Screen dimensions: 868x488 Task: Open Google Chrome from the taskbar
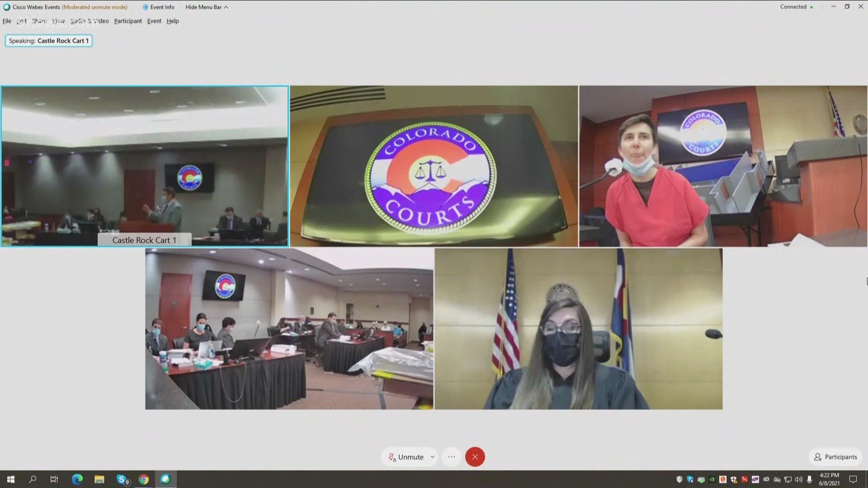[x=144, y=479]
